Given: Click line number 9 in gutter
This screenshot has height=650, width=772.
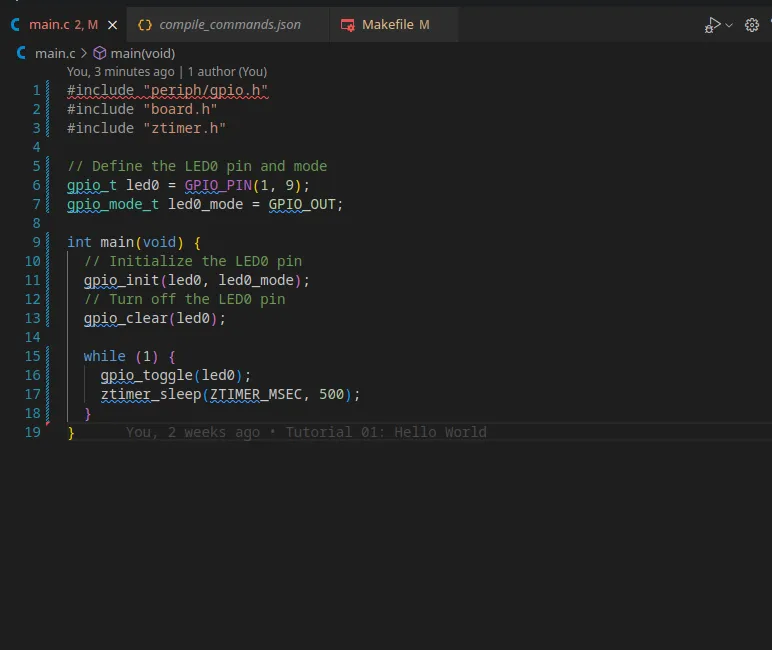Looking at the screenshot, I should [x=36, y=242].
